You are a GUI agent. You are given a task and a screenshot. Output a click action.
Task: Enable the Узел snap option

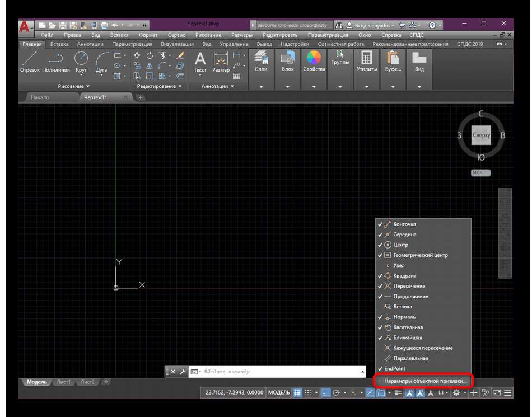click(399, 265)
